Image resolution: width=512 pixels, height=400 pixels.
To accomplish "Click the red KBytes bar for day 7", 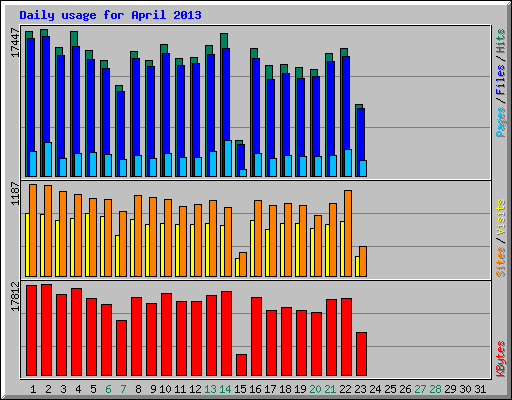I will [122, 348].
